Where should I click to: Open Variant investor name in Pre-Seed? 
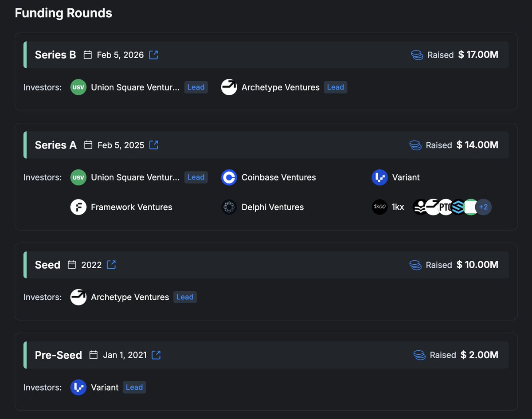click(x=105, y=387)
